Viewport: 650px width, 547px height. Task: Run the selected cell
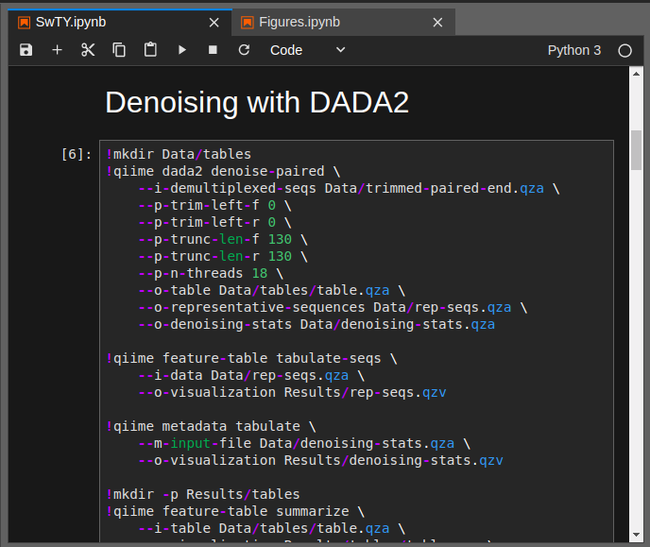click(x=182, y=50)
